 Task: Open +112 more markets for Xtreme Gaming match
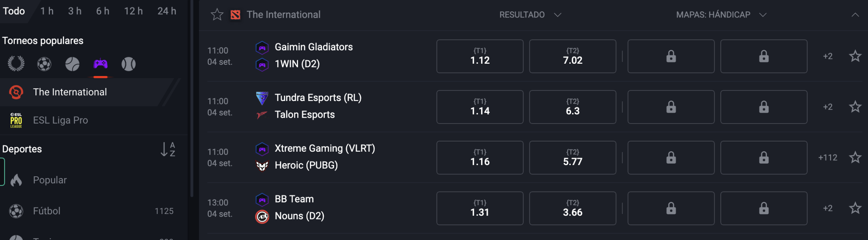pos(827,157)
